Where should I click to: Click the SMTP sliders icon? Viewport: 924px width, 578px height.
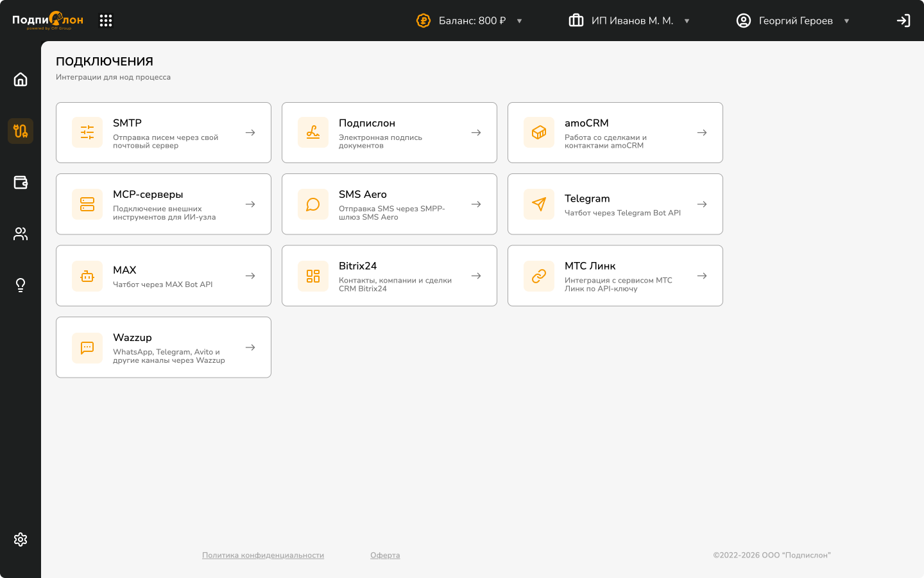pyautogui.click(x=87, y=132)
